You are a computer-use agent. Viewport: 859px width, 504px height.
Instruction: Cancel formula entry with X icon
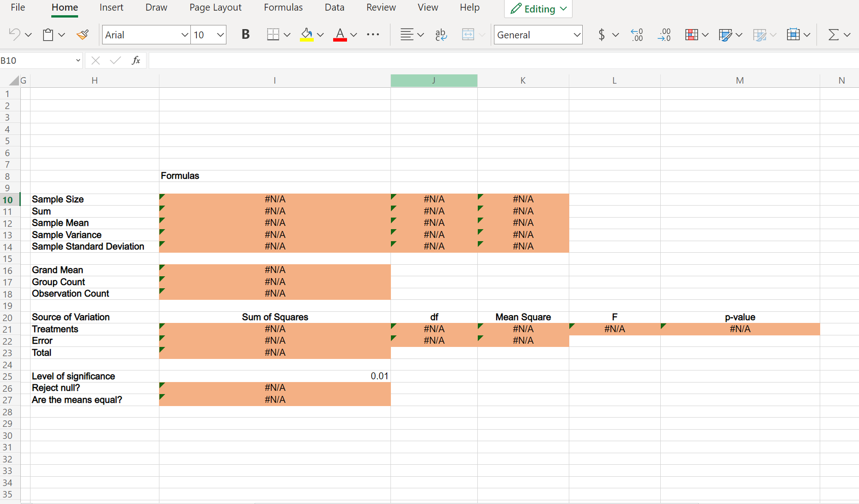click(x=96, y=61)
